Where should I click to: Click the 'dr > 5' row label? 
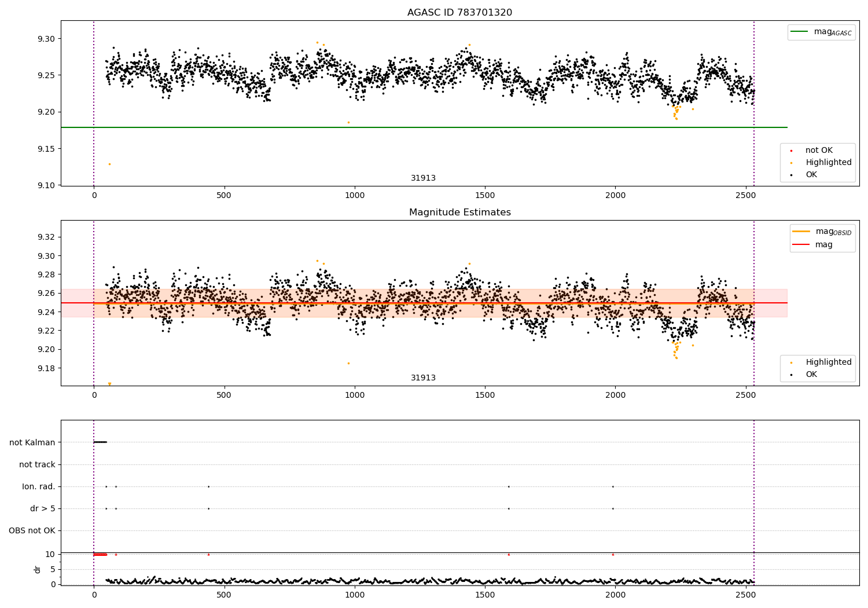point(43,508)
